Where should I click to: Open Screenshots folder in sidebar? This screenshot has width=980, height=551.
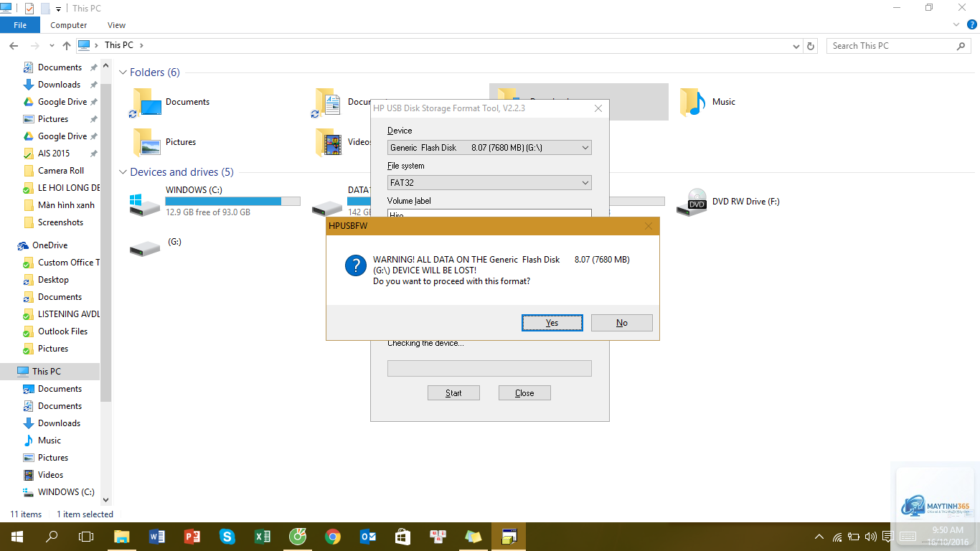[60, 222]
